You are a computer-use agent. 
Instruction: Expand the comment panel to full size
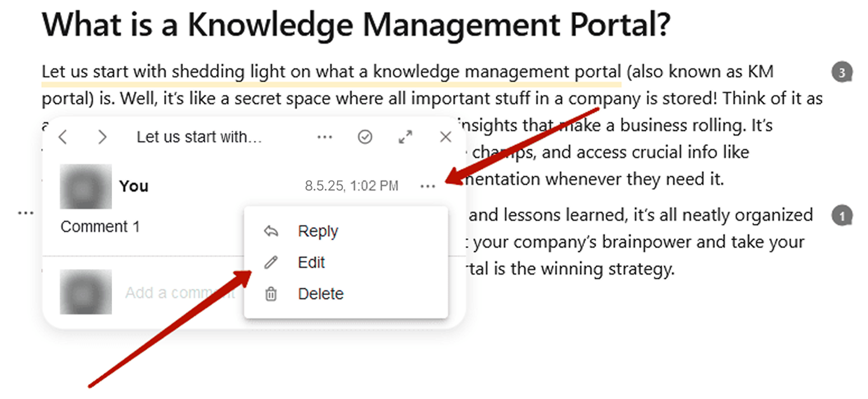(x=405, y=137)
